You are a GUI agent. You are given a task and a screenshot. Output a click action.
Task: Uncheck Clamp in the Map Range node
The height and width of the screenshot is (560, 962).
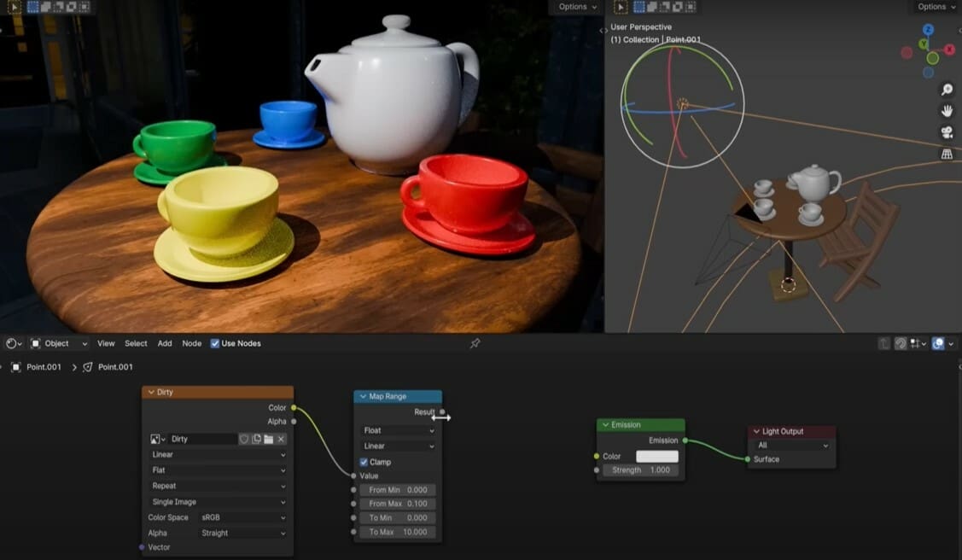click(x=364, y=462)
